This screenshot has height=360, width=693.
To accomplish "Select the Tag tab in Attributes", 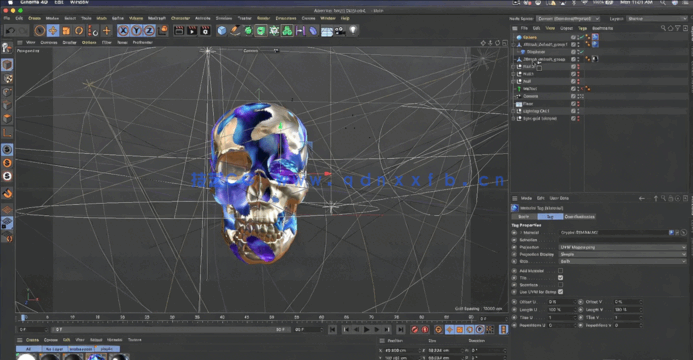I will pos(550,217).
